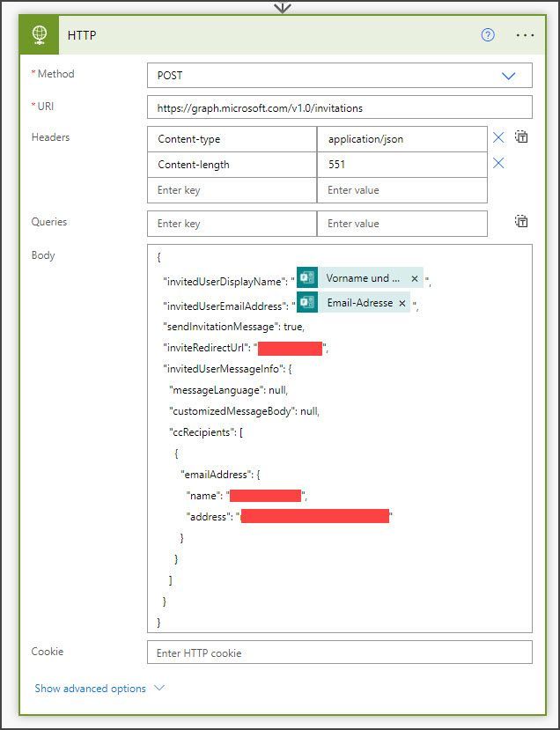Expand Show advanced options chevron
The image size is (560, 730).
click(x=159, y=688)
